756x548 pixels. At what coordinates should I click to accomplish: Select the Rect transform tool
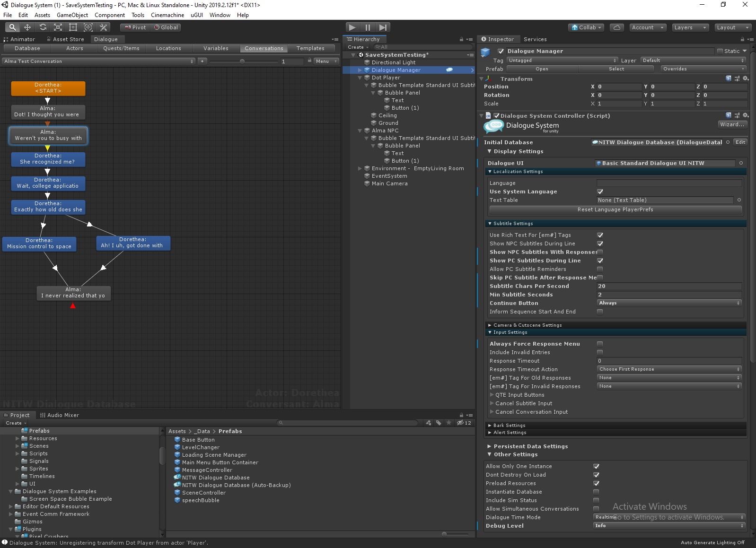click(x=73, y=27)
